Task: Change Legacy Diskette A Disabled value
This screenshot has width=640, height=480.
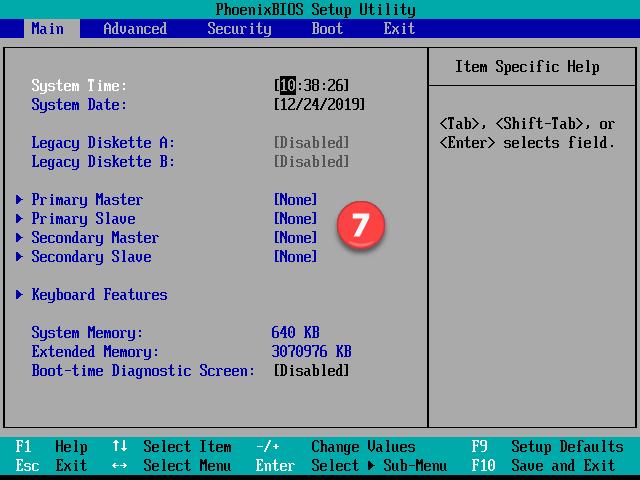Action: (311, 142)
